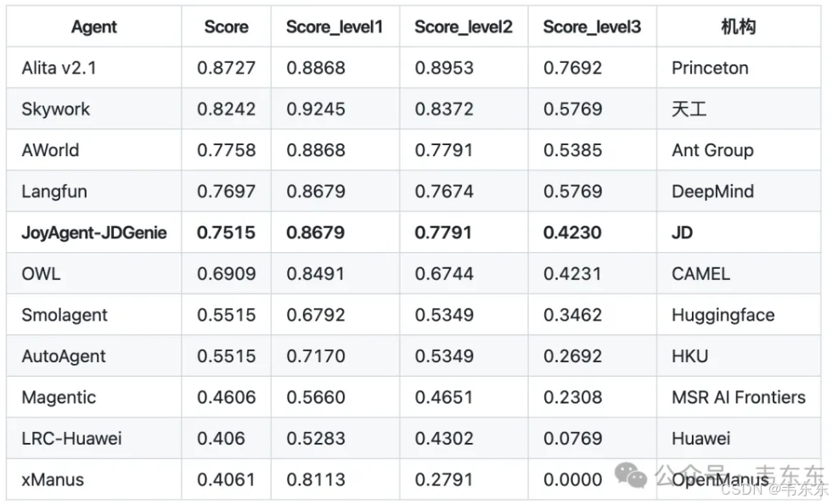Click "0.8679" in the Langfun row
The width and height of the screenshot is (832, 504).
(316, 192)
